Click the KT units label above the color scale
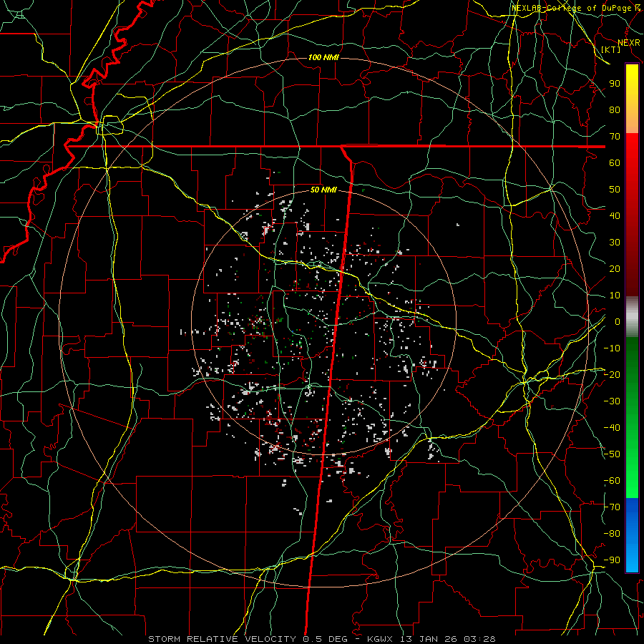The width and height of the screenshot is (644, 644). (611, 49)
